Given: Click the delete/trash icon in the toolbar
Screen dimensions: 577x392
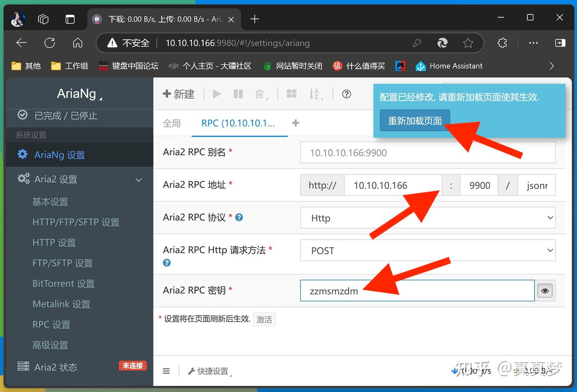Looking at the screenshot, I should pyautogui.click(x=260, y=94).
